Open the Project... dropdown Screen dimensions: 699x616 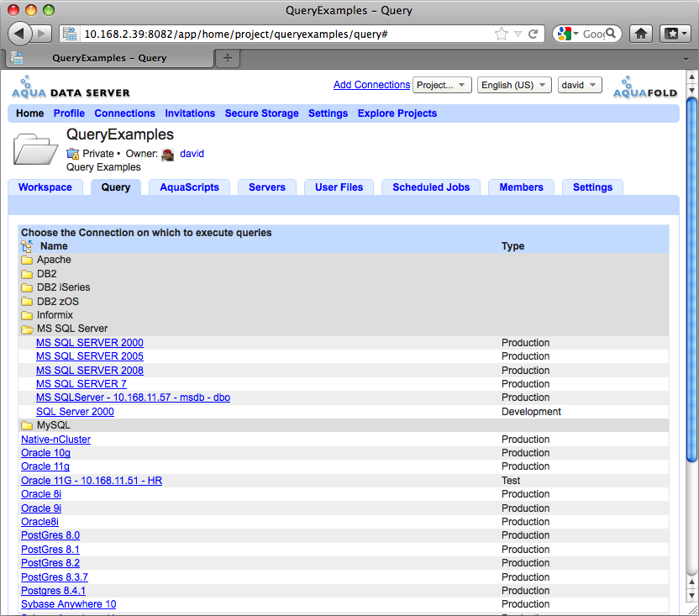pyautogui.click(x=442, y=85)
